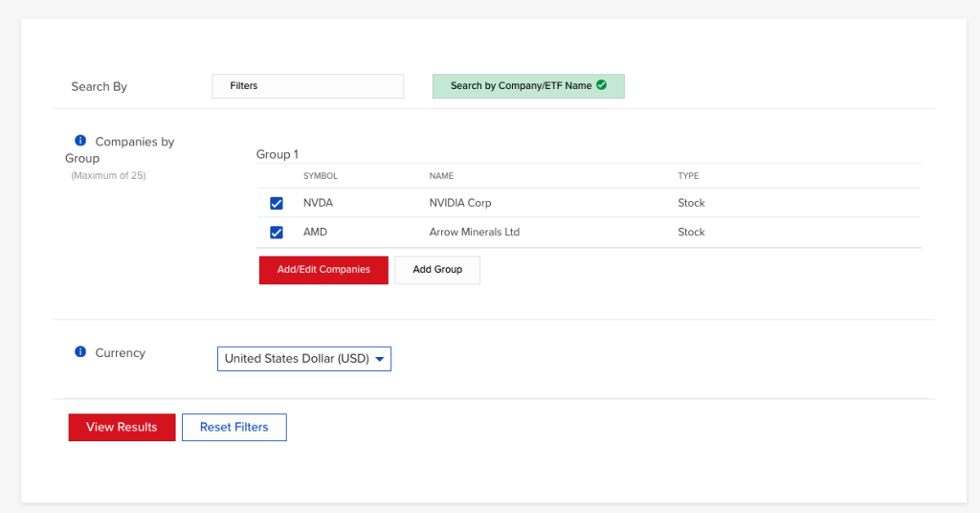Toggle the AMD row checkbox

pyautogui.click(x=277, y=232)
